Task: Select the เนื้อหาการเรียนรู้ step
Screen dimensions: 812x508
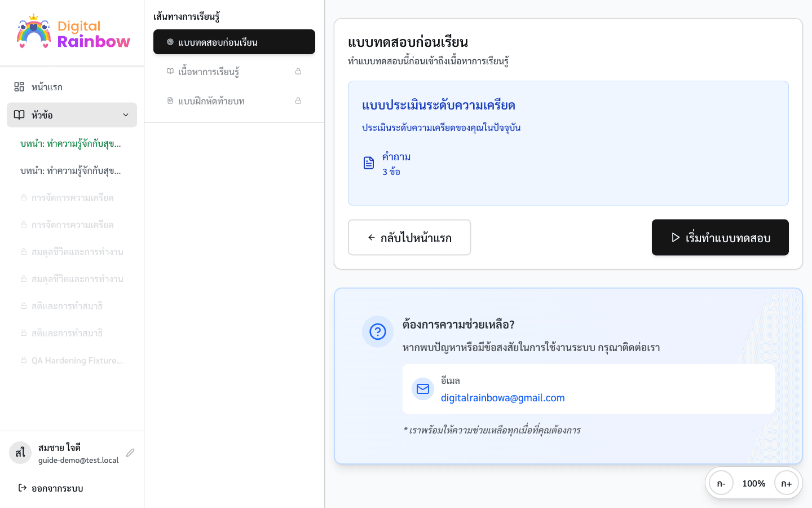Action: [234, 71]
